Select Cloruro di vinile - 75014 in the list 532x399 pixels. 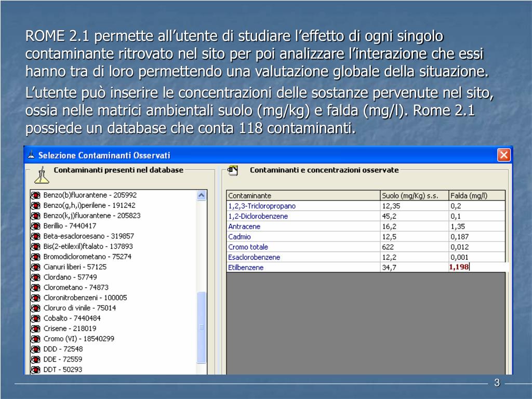79,308
